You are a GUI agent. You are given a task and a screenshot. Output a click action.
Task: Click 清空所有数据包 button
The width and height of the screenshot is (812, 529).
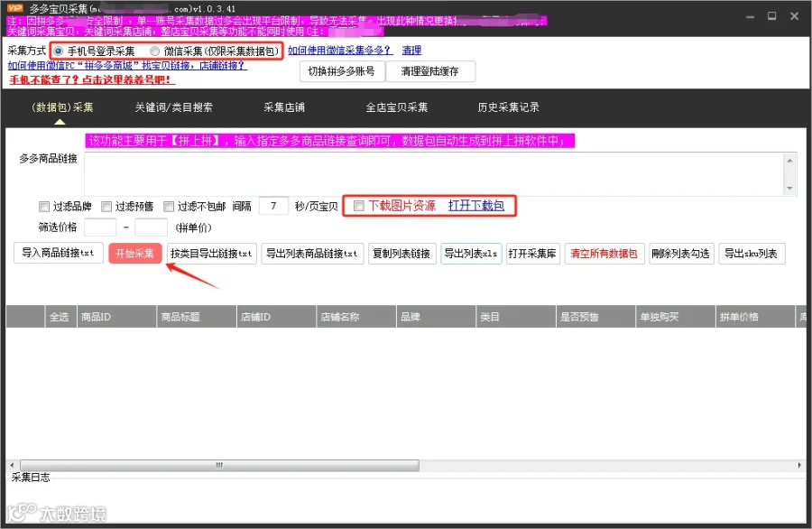pyautogui.click(x=604, y=254)
